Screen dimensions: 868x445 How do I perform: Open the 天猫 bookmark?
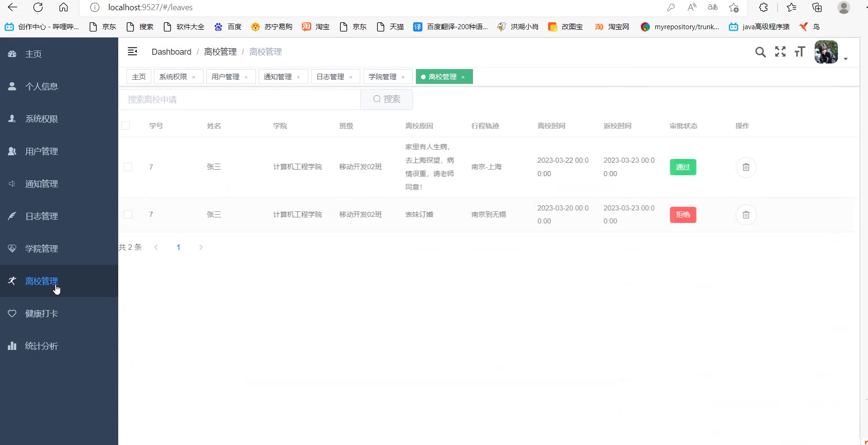click(x=390, y=27)
